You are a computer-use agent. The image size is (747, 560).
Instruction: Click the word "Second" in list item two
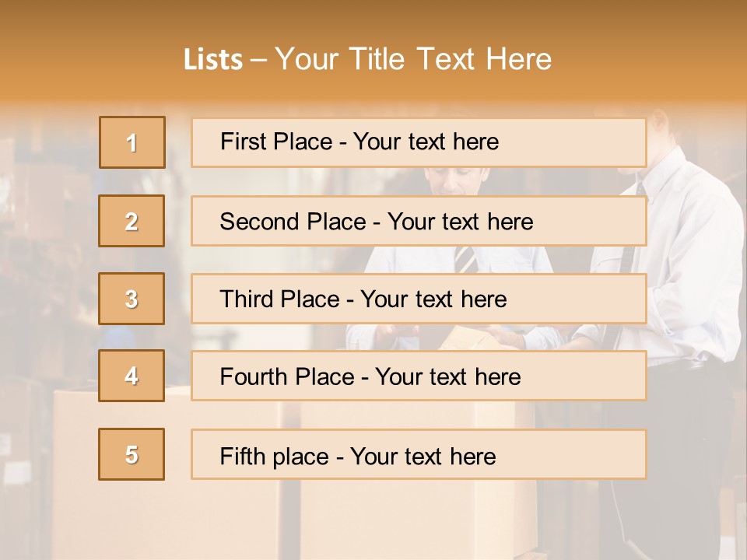pos(261,222)
